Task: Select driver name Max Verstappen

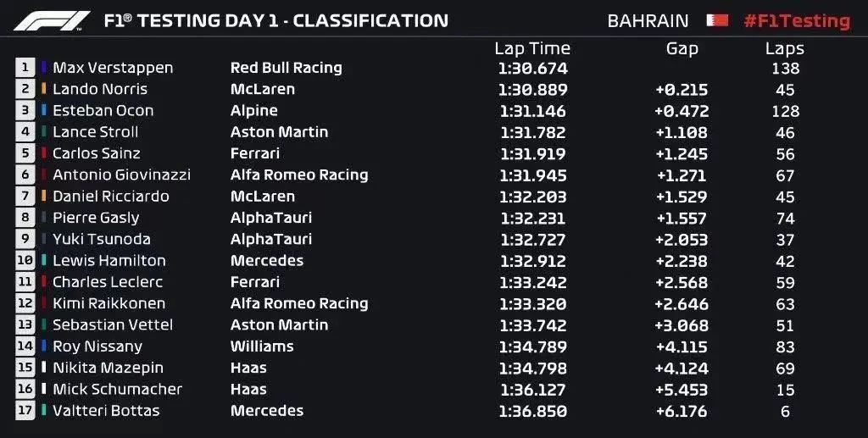Action: (113, 68)
